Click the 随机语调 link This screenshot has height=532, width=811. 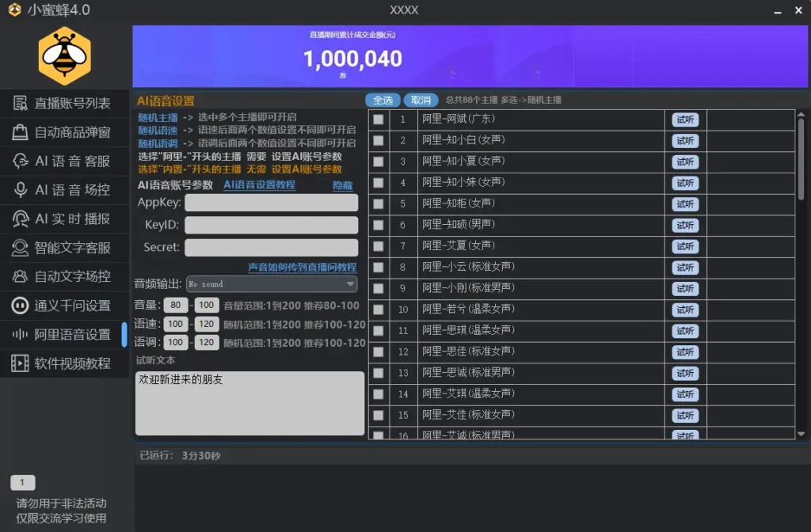[x=158, y=143]
